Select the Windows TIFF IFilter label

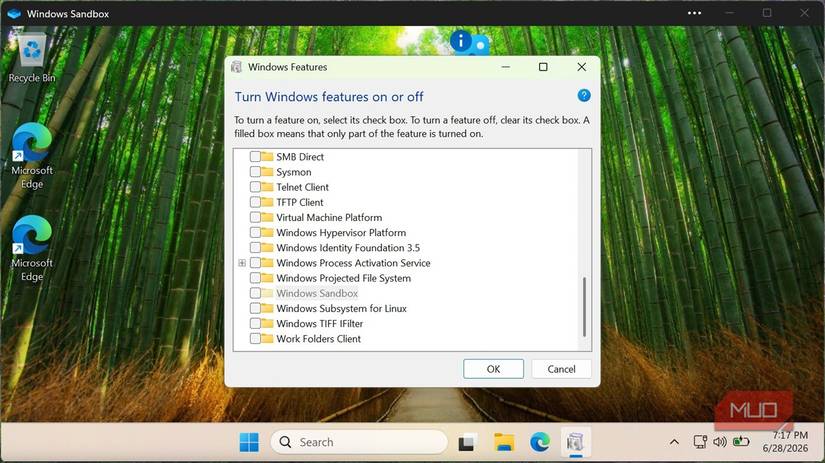[319, 324]
